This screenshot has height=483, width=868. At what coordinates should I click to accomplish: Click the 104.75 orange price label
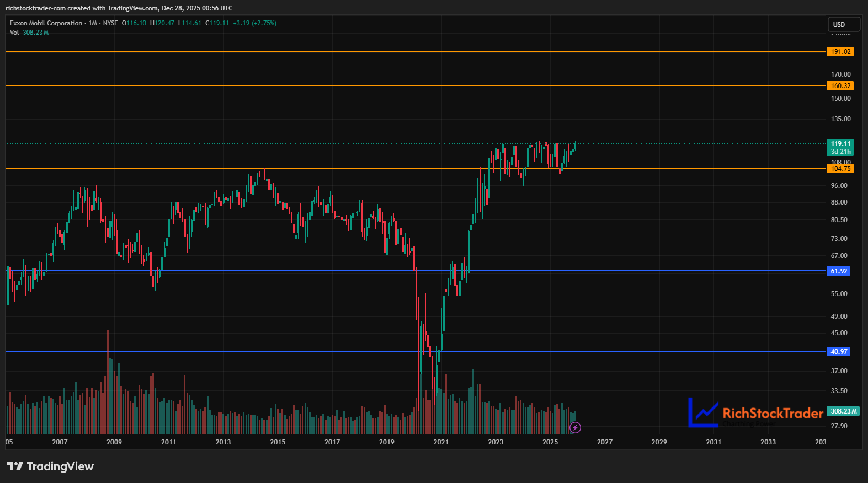(840, 169)
